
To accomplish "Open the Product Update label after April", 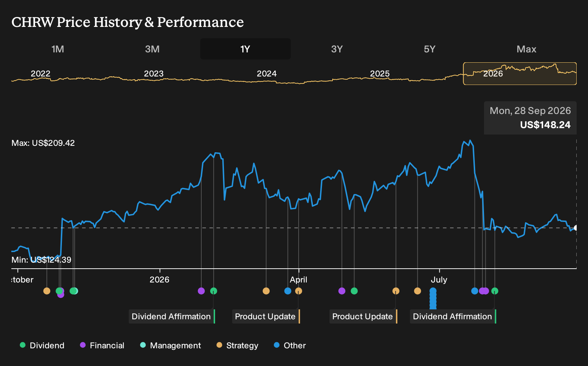I will point(363,316).
